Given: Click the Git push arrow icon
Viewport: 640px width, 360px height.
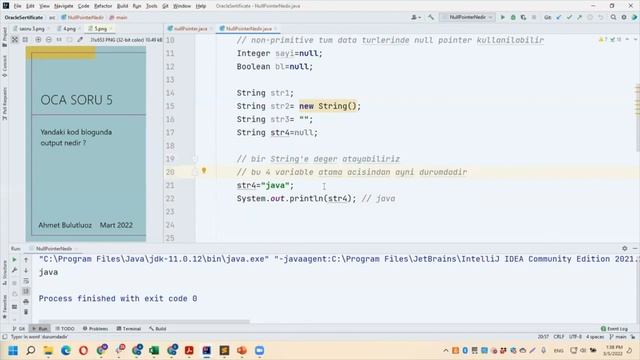Looking at the screenshot, I should coord(579,17).
